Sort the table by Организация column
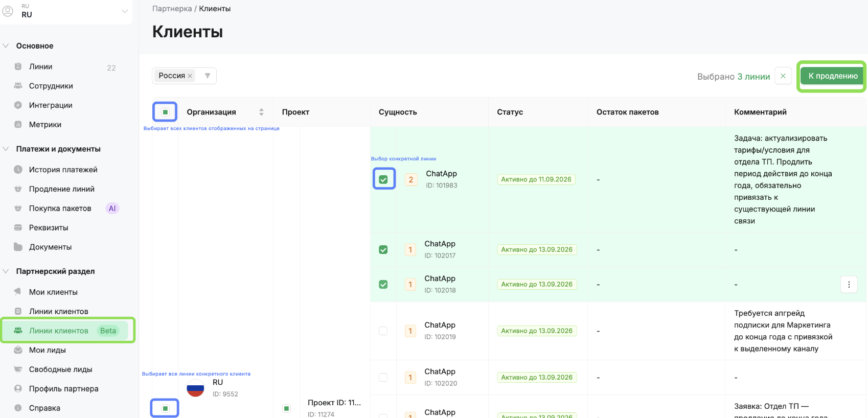 [x=261, y=112]
